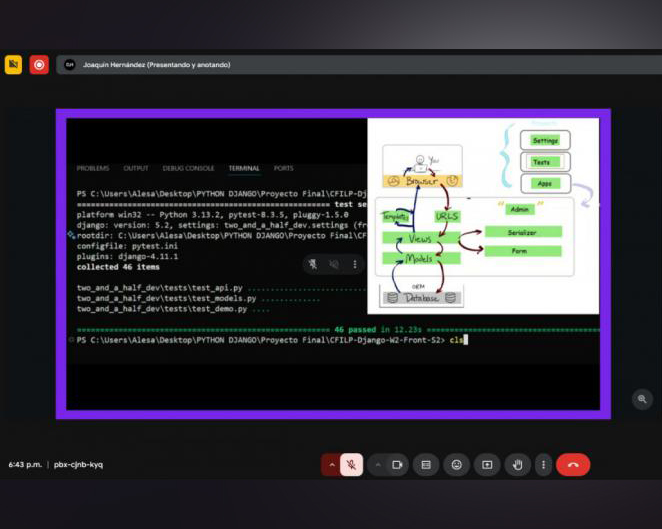Click the zoom magnifier on shared screen
Screen dimensions: 662x529
[642, 399]
